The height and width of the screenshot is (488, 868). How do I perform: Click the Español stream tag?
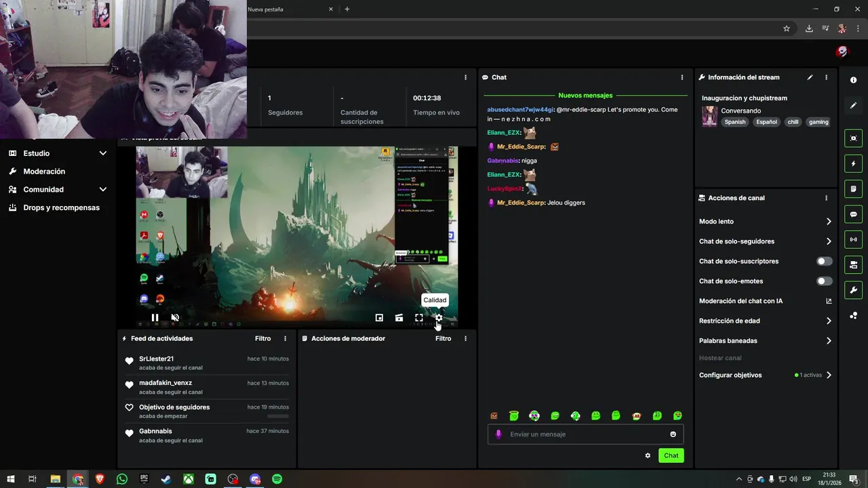click(766, 122)
